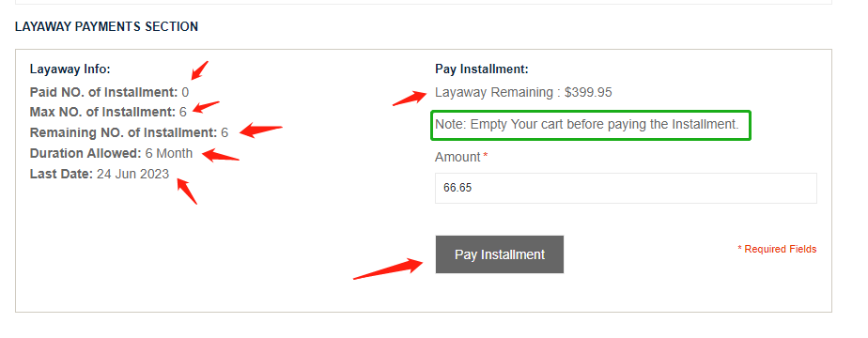Image resolution: width=868 pixels, height=338 pixels.
Task: Click the Pay Installment button
Action: click(500, 254)
